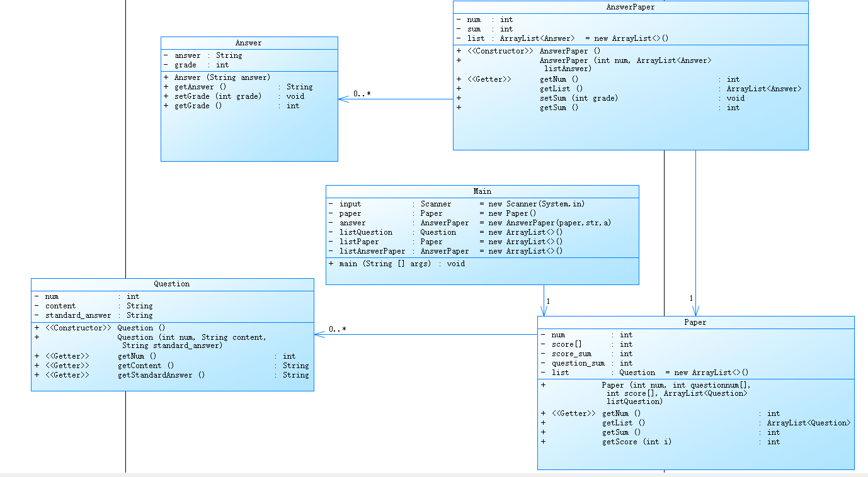
Task: Click question_sum attribute in Paper
Action: (x=586, y=363)
